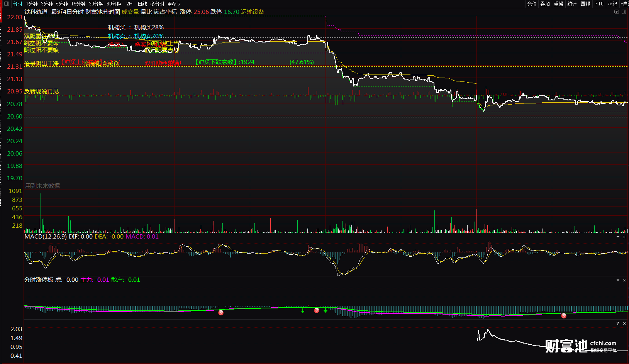Select the 2H period tab

[129, 4]
